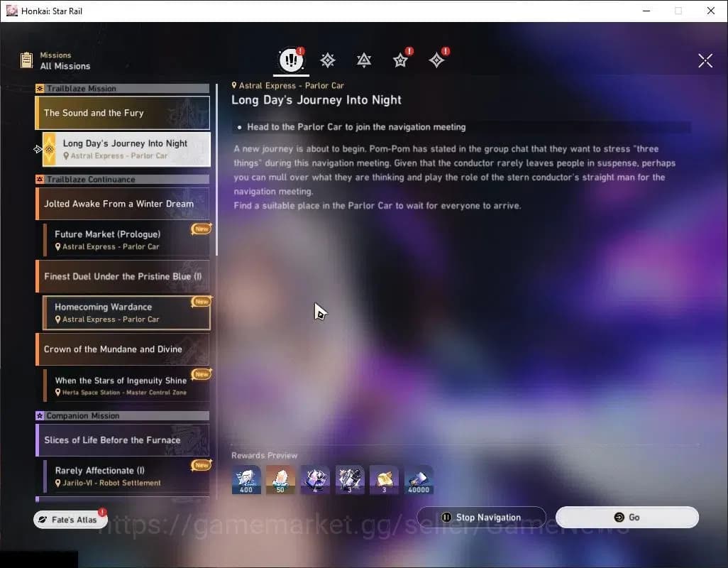View the 50 Stellar Jade reward icon

(x=280, y=480)
